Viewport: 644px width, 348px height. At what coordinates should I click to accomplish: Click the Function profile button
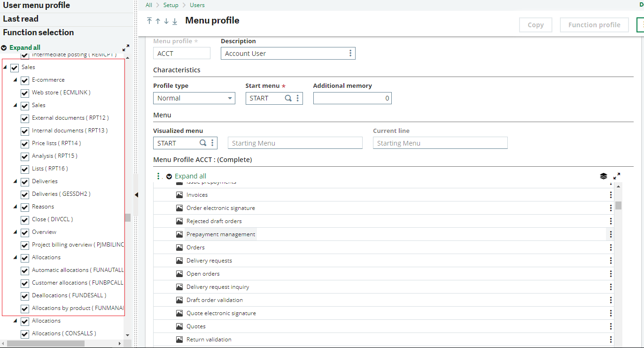point(594,24)
